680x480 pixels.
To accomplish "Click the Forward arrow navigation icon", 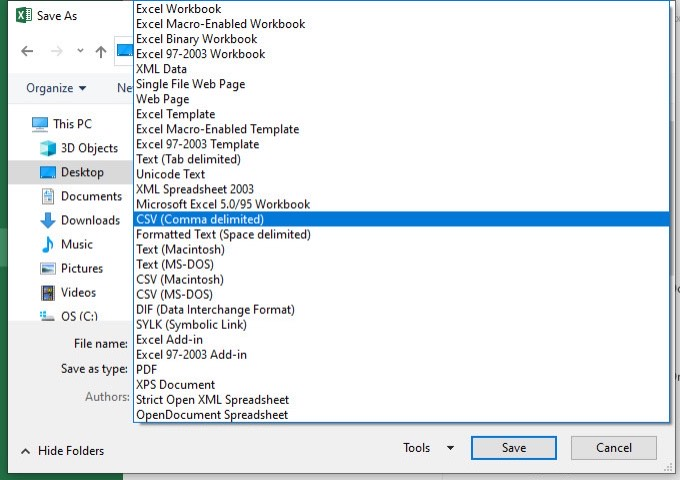I will click(56, 51).
